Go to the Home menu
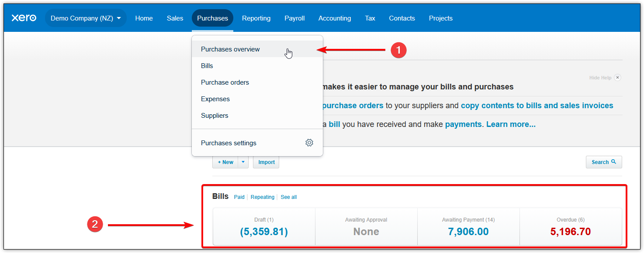Image resolution: width=644 pixels, height=253 pixels. [144, 18]
